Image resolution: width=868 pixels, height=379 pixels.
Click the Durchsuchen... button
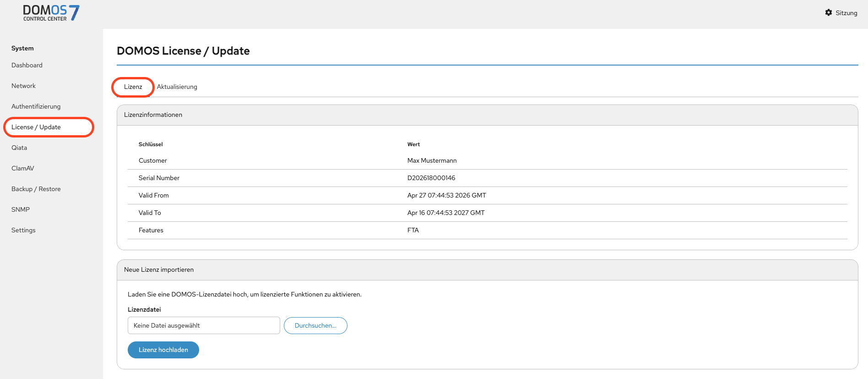point(315,325)
